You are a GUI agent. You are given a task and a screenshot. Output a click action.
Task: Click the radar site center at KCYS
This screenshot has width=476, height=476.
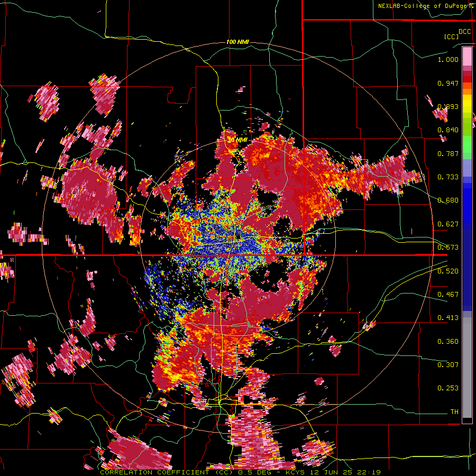point(237,236)
